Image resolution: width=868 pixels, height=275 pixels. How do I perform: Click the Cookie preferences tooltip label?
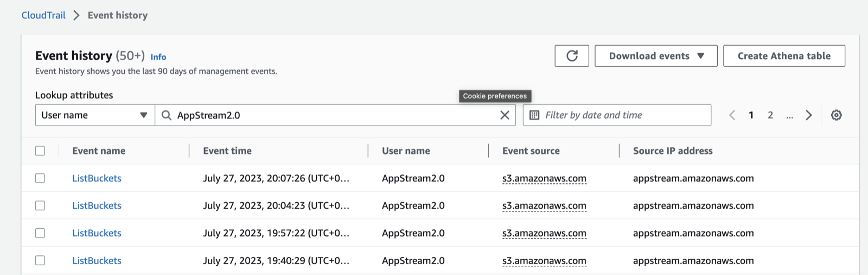[495, 96]
